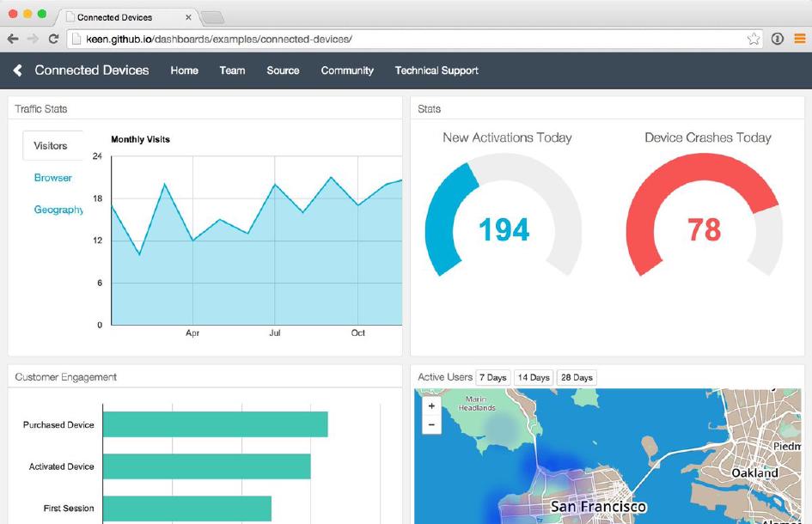Zoom in on the map with plus
The image size is (812, 524).
(431, 406)
